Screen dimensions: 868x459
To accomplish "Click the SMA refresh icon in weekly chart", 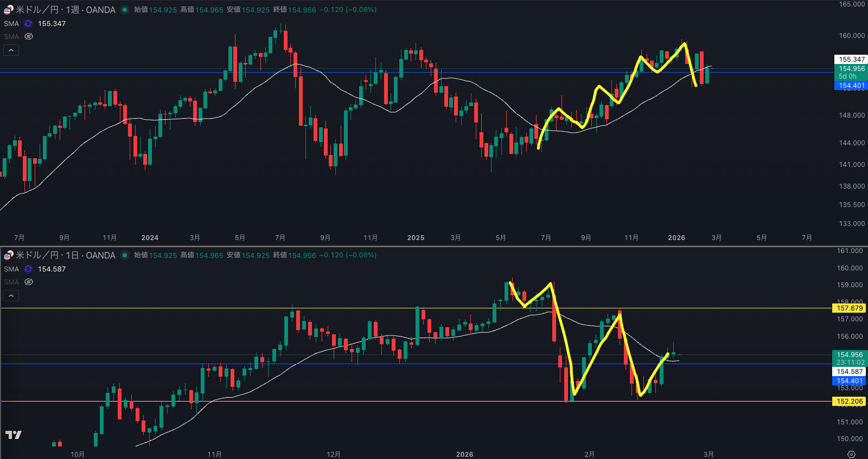I will [28, 24].
